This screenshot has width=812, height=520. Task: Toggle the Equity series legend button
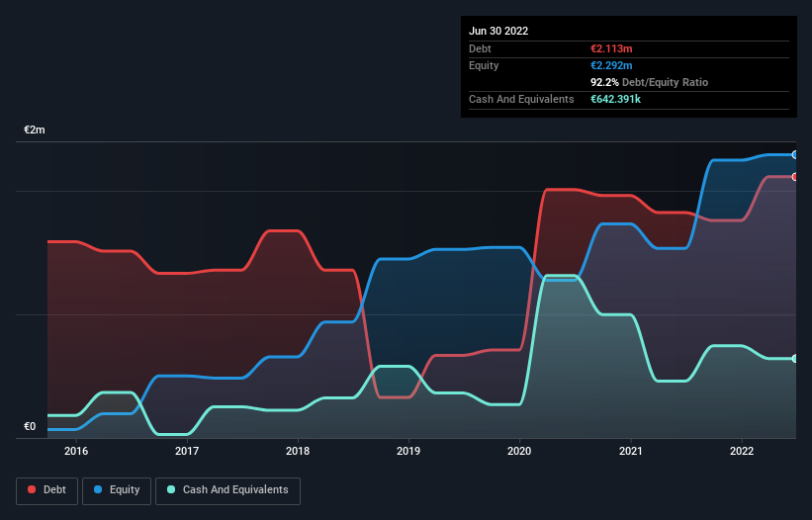click(x=117, y=490)
